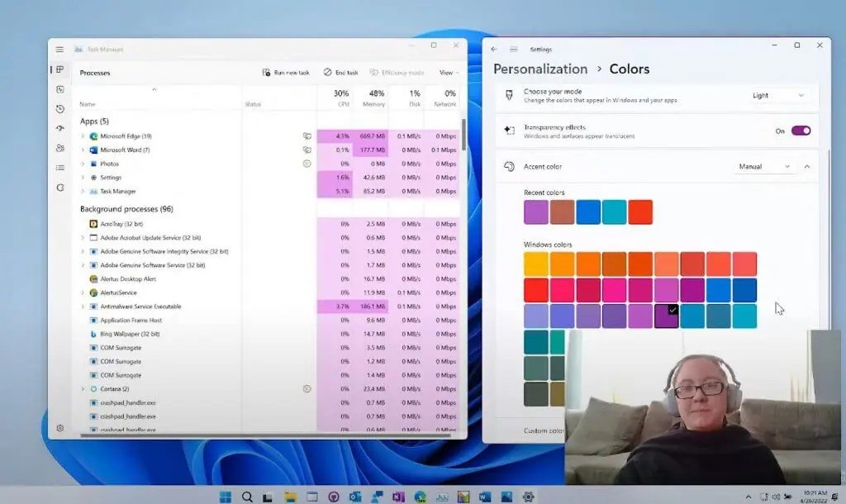Screen dimensions: 846x504
Task: Sort processes by the Memory column
Action: pos(376,98)
